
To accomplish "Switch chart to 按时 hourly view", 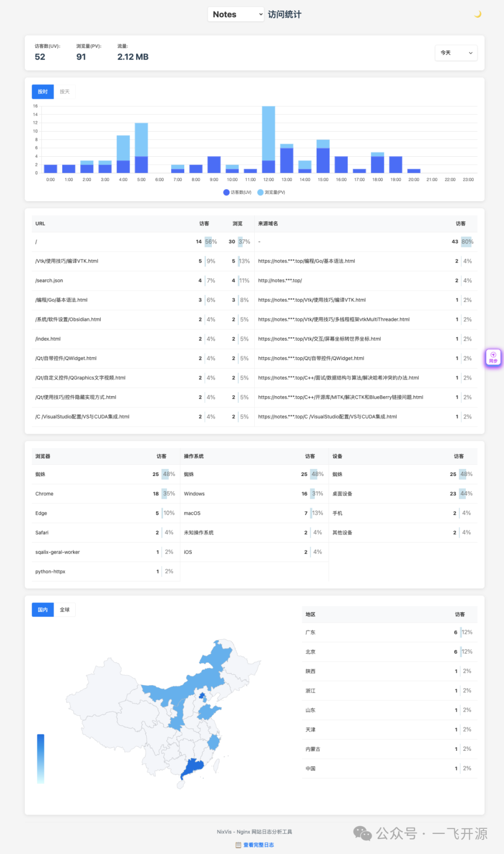I will click(43, 92).
